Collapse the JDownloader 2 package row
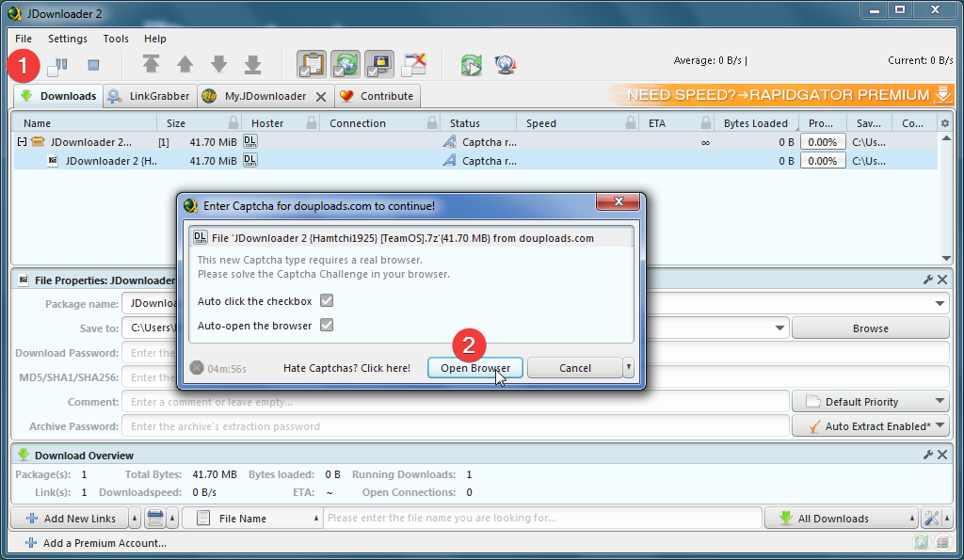 pos(23,142)
